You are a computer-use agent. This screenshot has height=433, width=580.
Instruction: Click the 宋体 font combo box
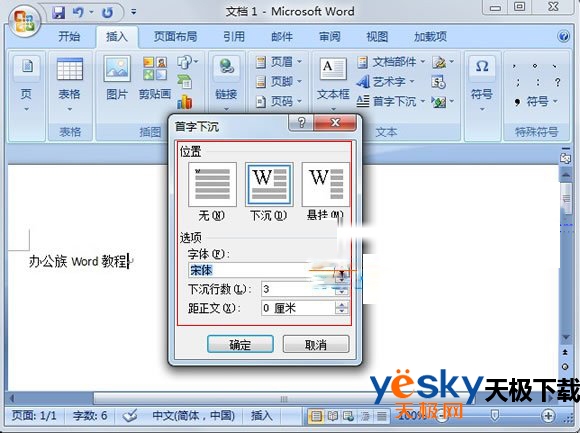pos(268,270)
